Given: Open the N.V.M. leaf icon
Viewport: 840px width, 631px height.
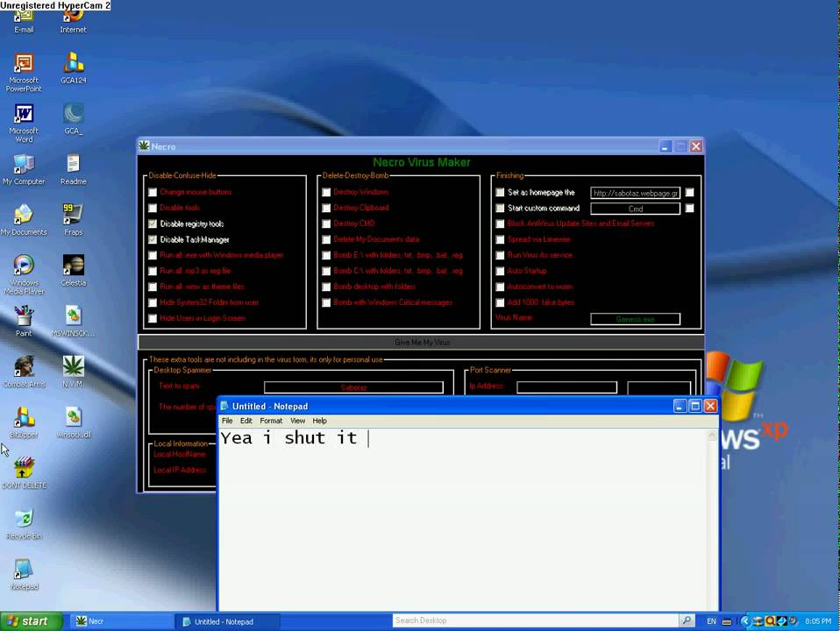Looking at the screenshot, I should coord(74,372).
